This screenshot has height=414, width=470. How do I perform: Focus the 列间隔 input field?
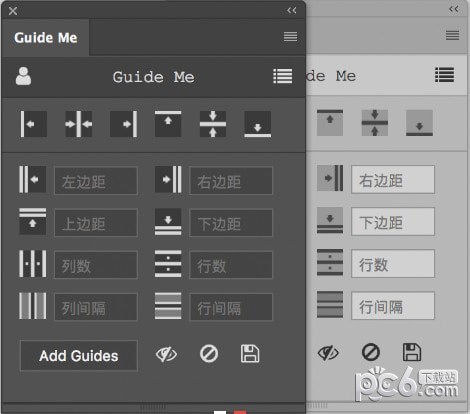(x=96, y=307)
